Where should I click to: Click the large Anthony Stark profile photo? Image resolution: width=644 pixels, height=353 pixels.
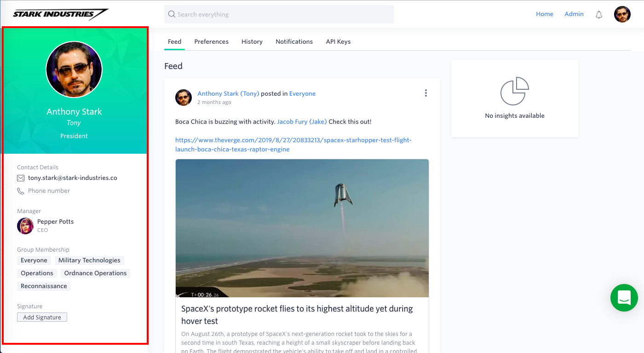74,69
